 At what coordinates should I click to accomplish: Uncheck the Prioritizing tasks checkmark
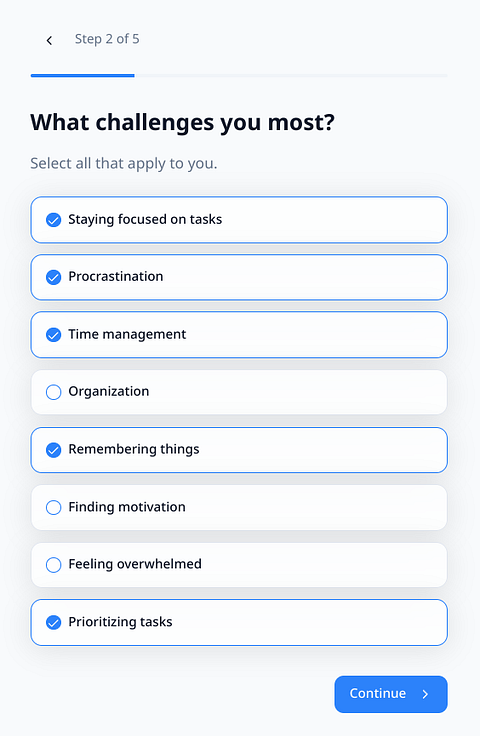click(x=53, y=622)
